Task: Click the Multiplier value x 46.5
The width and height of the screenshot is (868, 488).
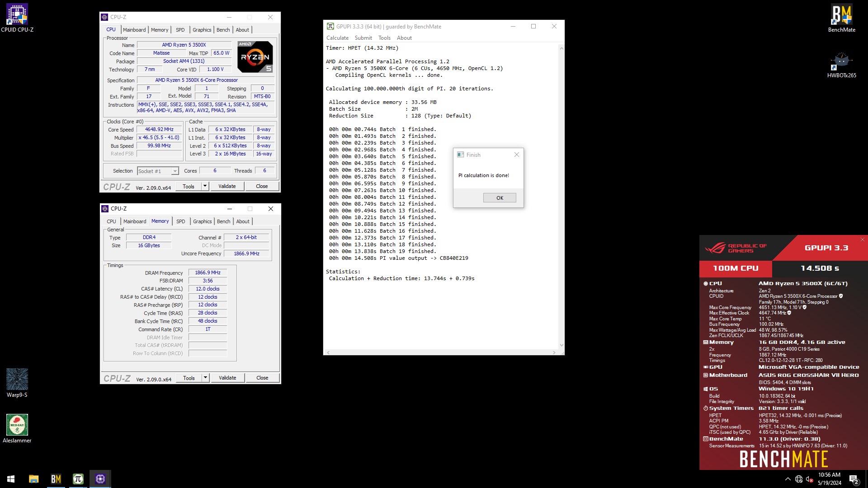Action: pyautogui.click(x=159, y=137)
